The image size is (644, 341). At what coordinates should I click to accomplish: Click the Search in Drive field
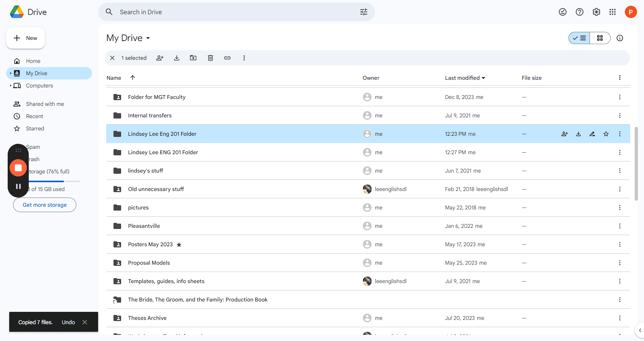point(237,12)
